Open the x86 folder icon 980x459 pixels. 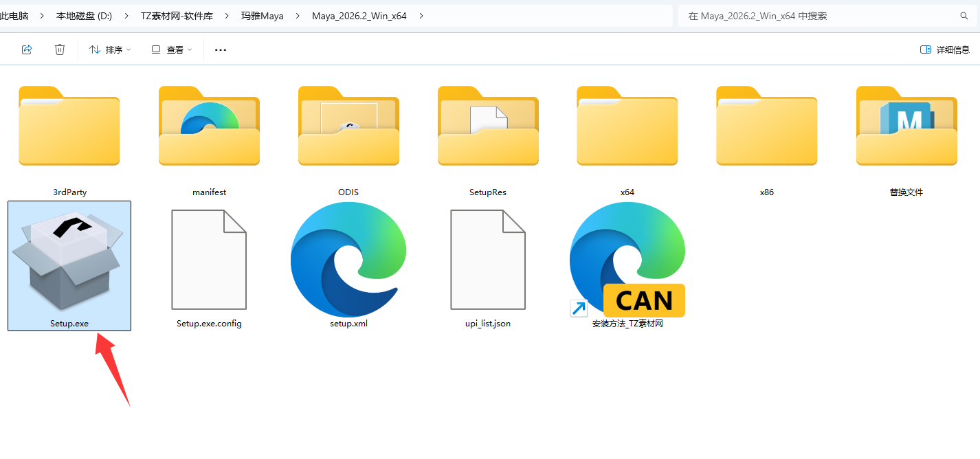pyautogui.click(x=767, y=126)
